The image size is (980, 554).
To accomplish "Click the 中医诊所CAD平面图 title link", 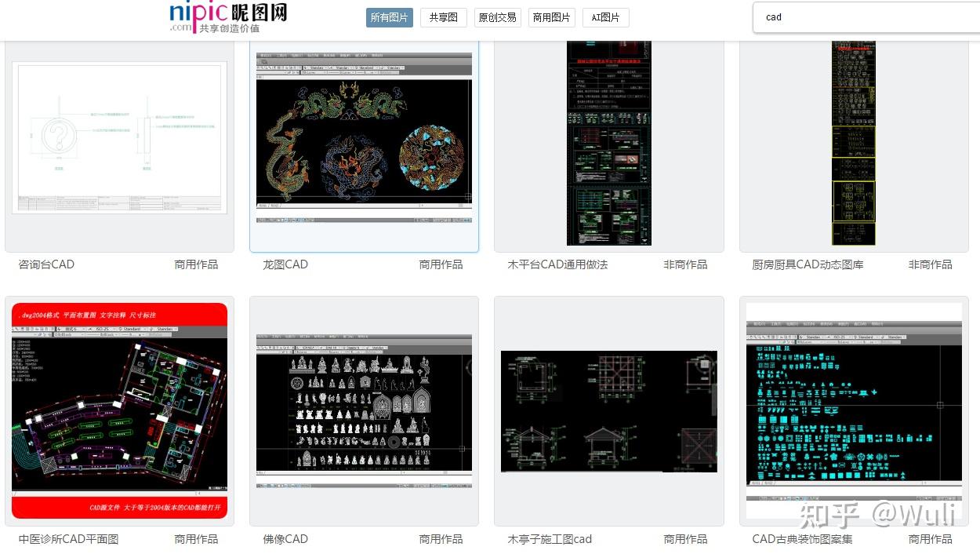I will [68, 539].
